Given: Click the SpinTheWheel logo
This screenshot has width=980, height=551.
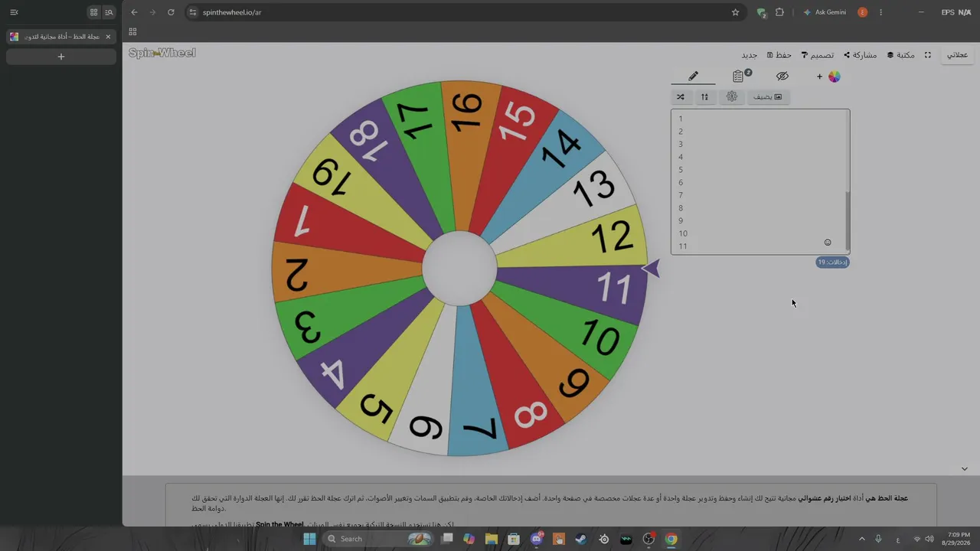Looking at the screenshot, I should (162, 53).
